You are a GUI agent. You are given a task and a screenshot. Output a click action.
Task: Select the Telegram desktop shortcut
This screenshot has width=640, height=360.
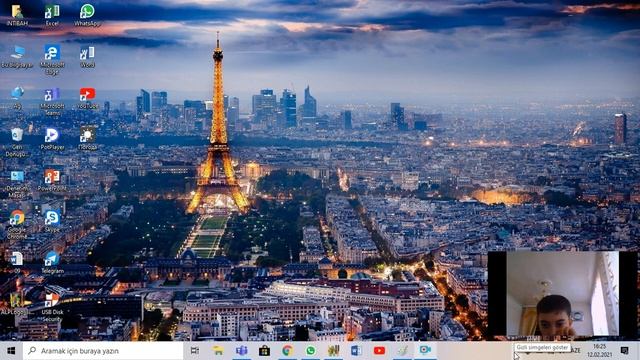pos(52,262)
